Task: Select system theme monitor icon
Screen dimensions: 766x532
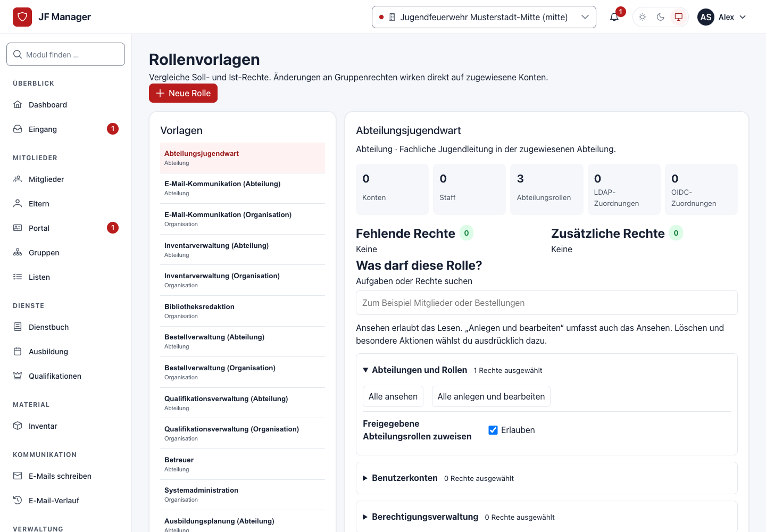Action: tap(679, 17)
